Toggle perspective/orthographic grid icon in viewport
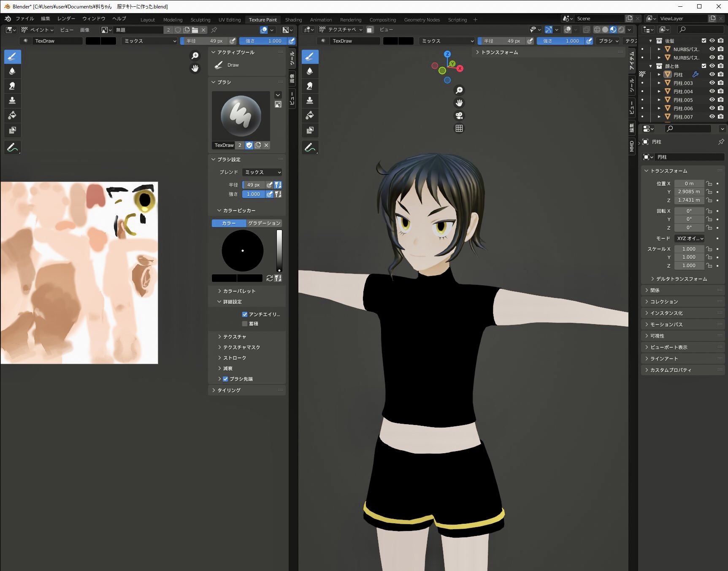Image resolution: width=728 pixels, height=571 pixels. coord(459,128)
